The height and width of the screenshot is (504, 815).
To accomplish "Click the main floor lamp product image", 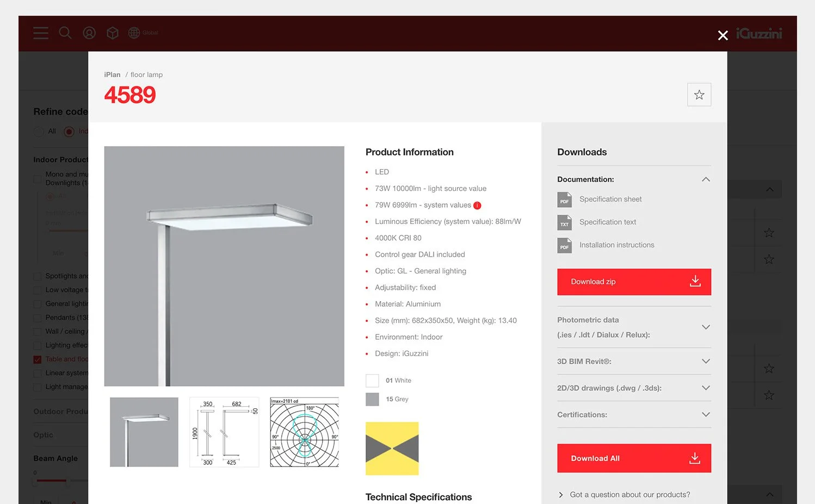I will click(x=224, y=266).
